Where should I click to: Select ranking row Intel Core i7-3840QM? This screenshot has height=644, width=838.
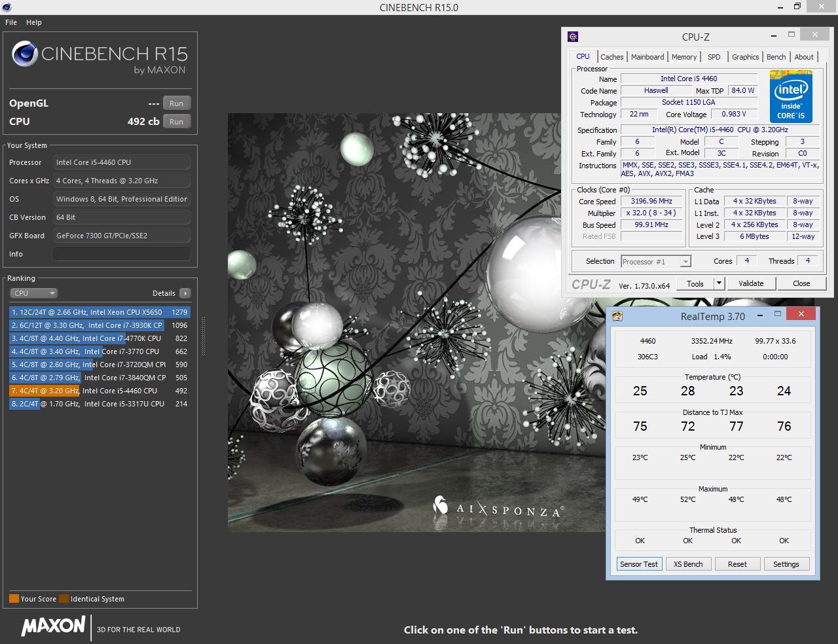click(x=100, y=378)
